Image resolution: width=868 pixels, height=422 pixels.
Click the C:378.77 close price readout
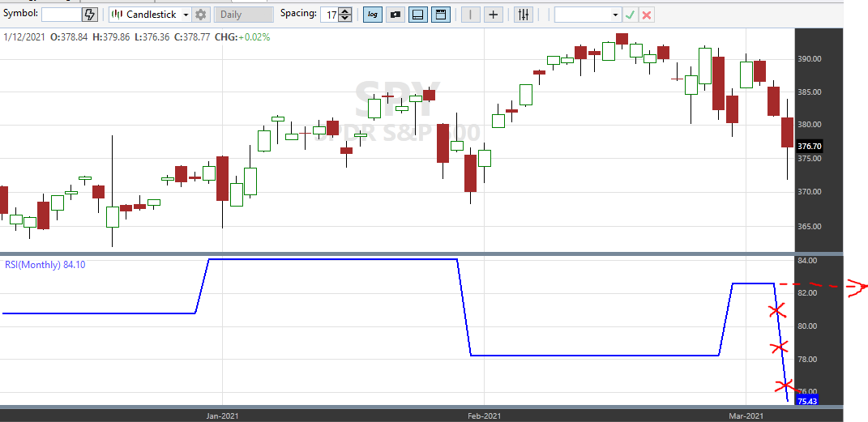(x=194, y=37)
